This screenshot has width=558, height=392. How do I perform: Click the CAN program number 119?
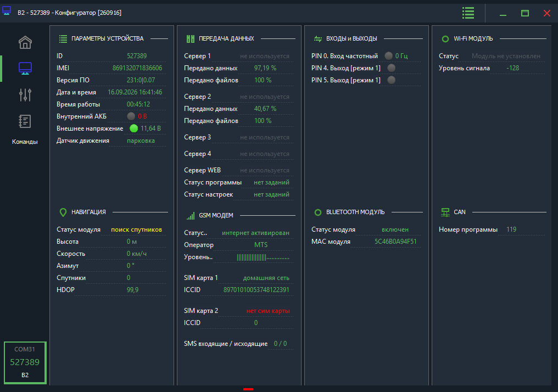pyautogui.click(x=511, y=229)
